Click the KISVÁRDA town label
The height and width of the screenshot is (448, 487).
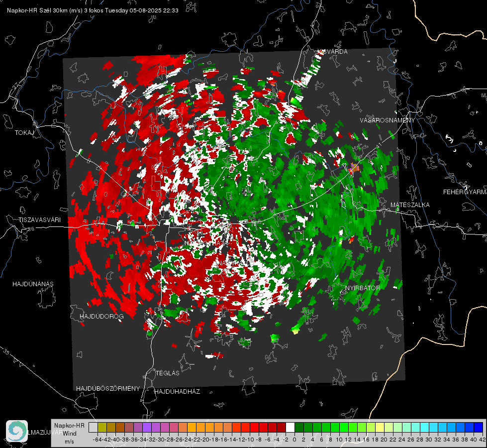pos(332,52)
